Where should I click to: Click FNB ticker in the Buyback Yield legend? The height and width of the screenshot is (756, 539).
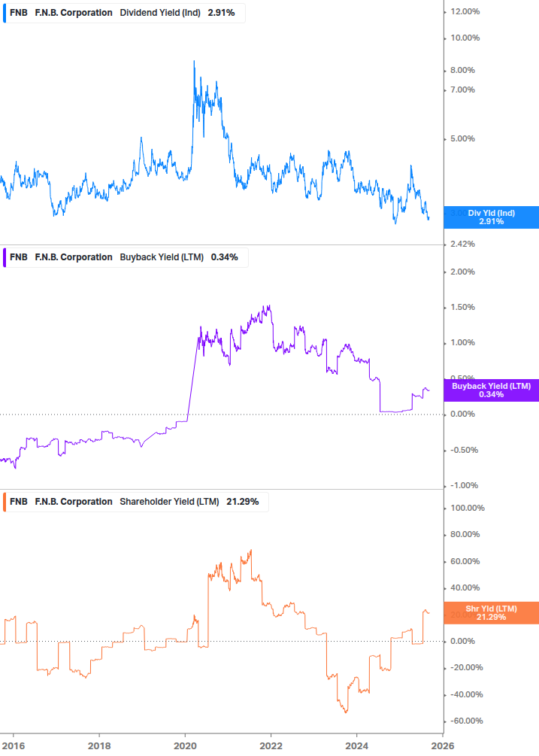coord(18,257)
